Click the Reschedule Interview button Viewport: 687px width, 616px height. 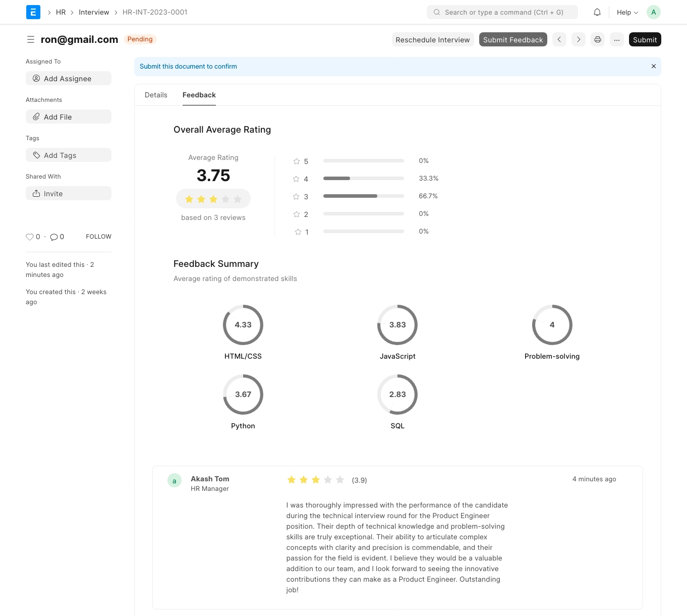[432, 39]
